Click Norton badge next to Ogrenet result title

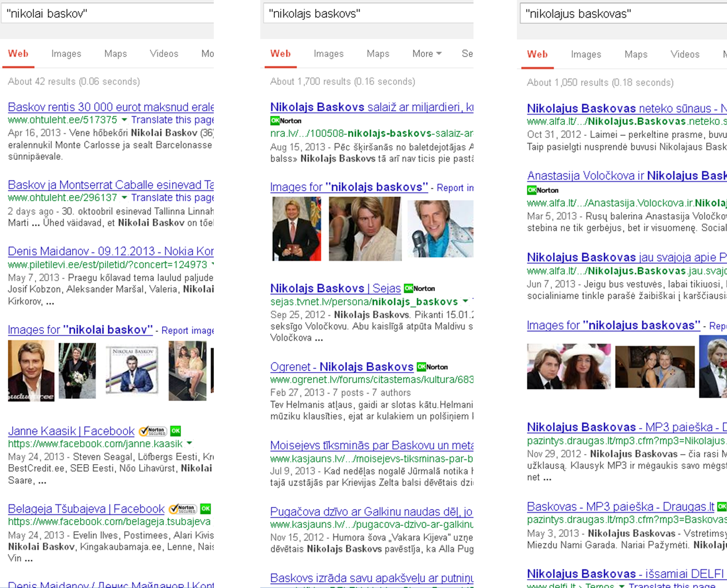(432, 367)
